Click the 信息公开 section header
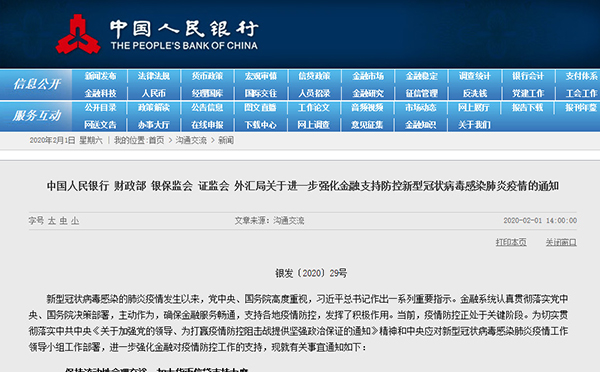Viewport: 600px width, 372px height. [37, 84]
